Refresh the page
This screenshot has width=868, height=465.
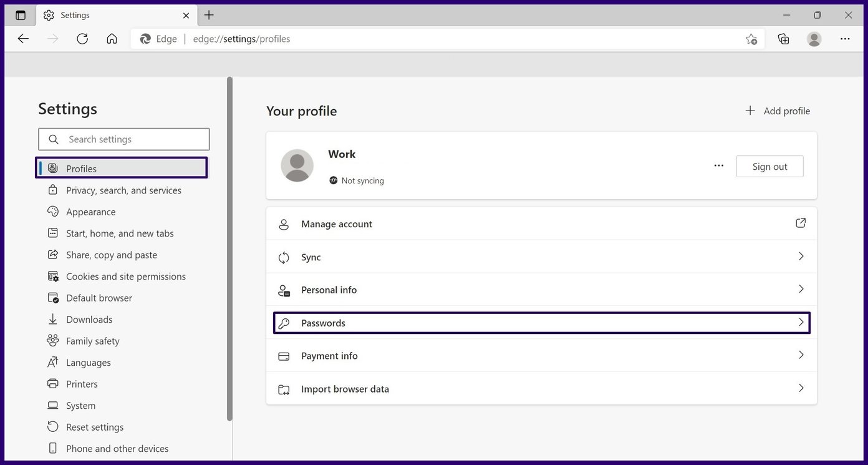coord(82,39)
